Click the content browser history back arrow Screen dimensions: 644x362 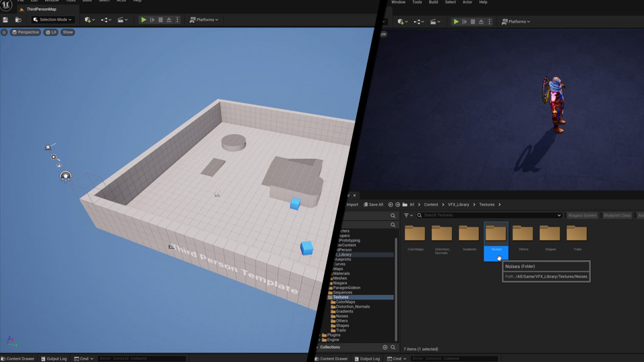(x=390, y=204)
